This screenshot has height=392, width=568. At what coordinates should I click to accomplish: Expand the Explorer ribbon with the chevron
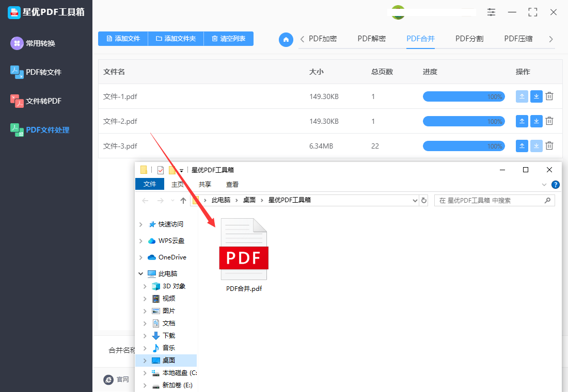[x=544, y=185]
